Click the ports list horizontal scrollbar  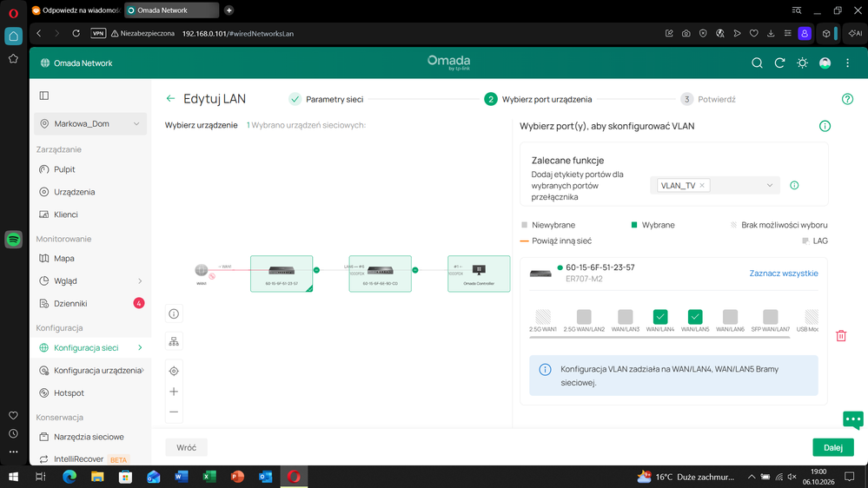[x=659, y=337]
